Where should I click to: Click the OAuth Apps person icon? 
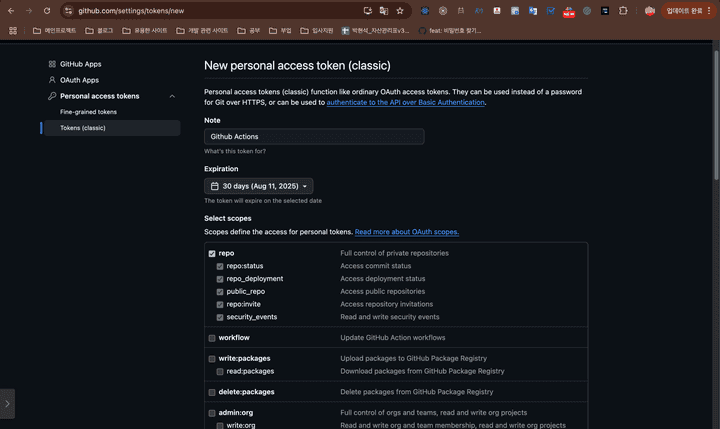[x=52, y=80]
